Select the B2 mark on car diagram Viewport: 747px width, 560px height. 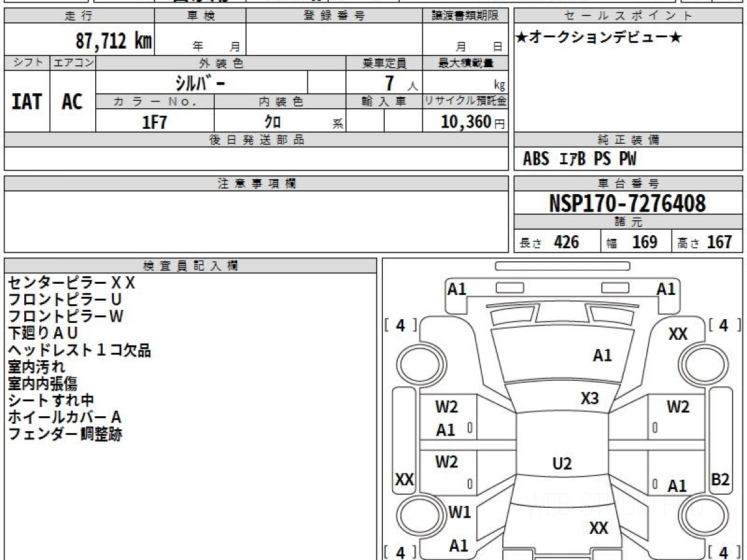(x=720, y=480)
